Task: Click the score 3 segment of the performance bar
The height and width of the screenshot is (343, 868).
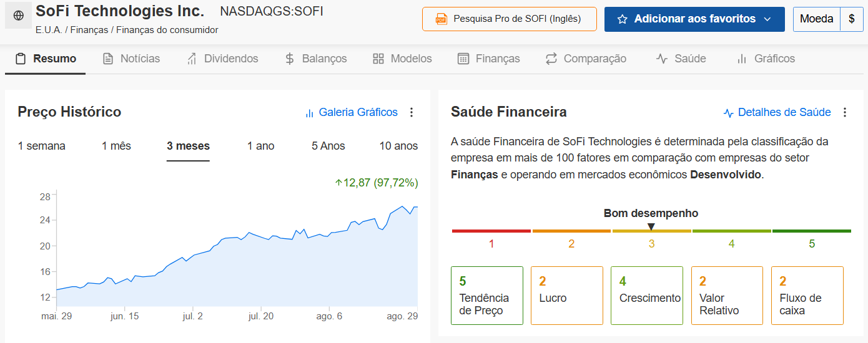Action: tap(651, 231)
